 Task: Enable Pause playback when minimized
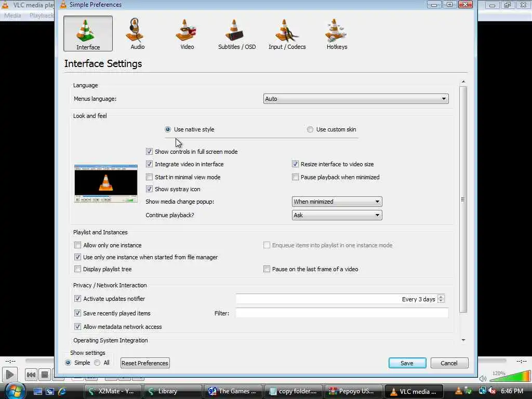pyautogui.click(x=295, y=177)
